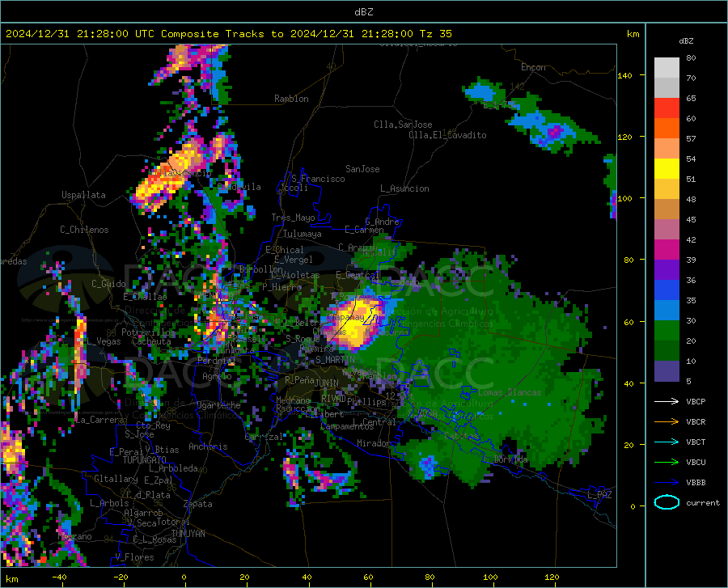Select the 5 dBZ dark purple swatch
Image resolution: width=728 pixels, height=588 pixels.
(667, 371)
